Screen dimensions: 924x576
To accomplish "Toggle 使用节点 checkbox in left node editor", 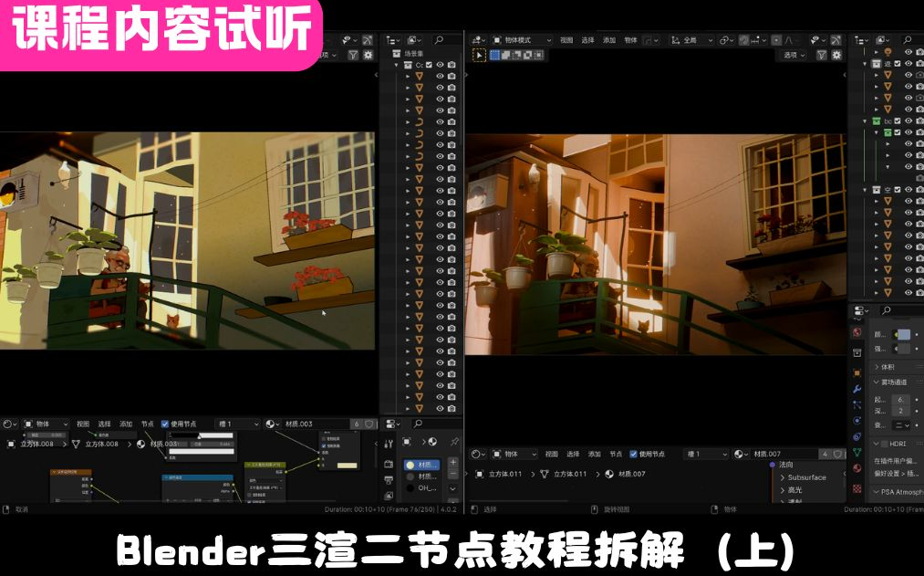I will tap(165, 424).
